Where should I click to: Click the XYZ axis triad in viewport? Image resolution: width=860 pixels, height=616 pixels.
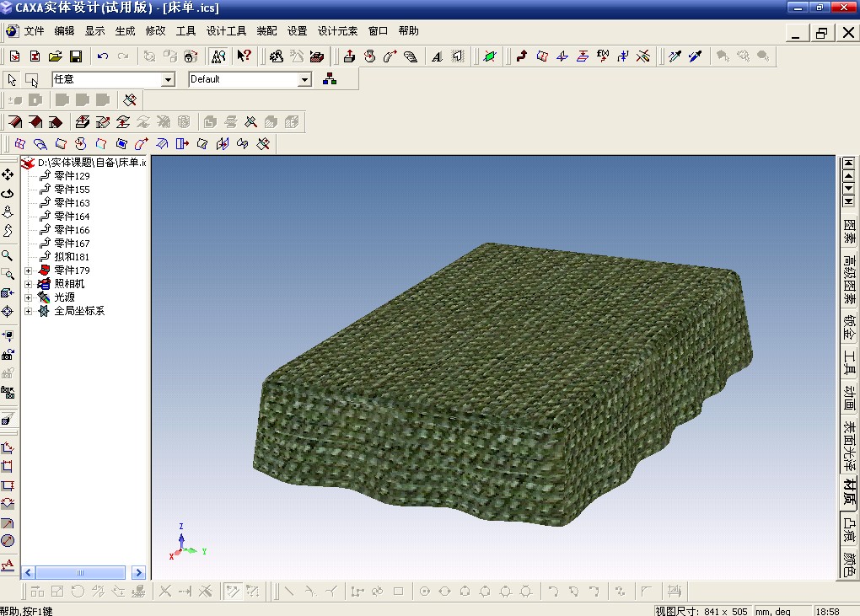click(186, 543)
